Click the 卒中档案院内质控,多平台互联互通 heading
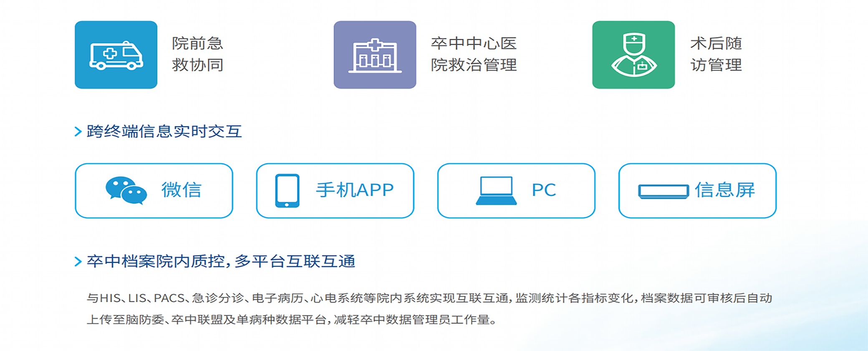 tap(221, 262)
